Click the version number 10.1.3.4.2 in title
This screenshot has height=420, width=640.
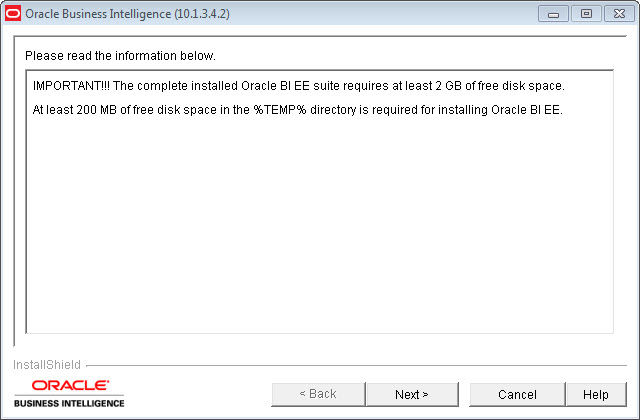202,14
